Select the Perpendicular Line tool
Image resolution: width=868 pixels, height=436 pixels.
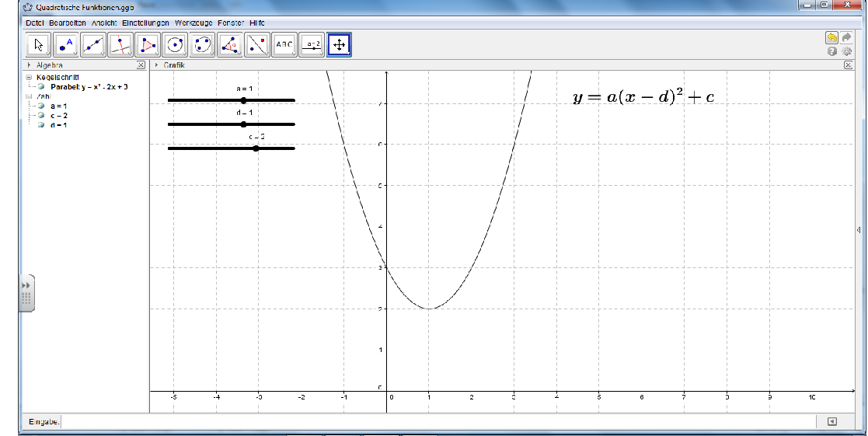120,45
